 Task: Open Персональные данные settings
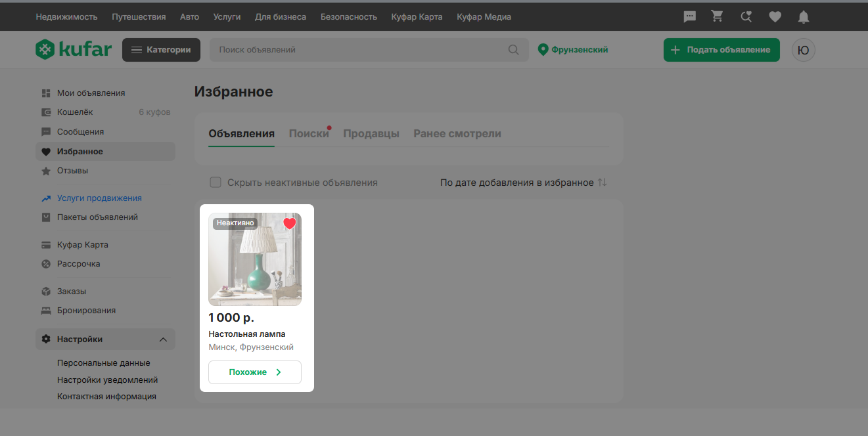[104, 363]
